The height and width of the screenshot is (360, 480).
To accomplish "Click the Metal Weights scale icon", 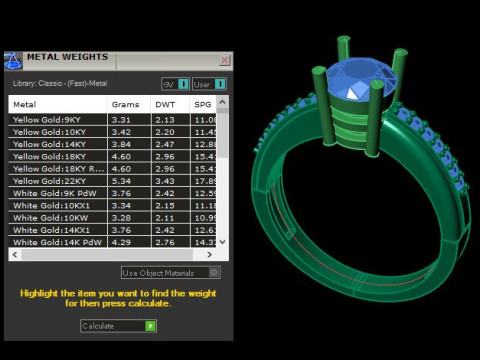I will point(13,61).
